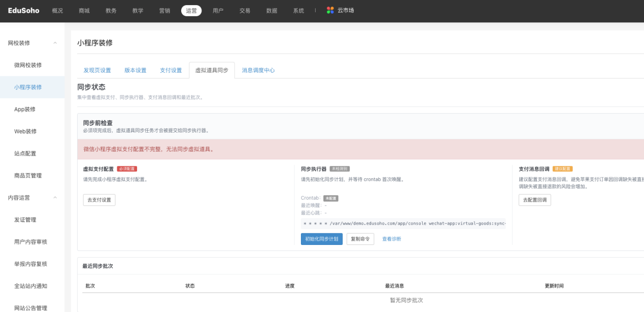Click the 初始化同步计划 button

point(322,239)
